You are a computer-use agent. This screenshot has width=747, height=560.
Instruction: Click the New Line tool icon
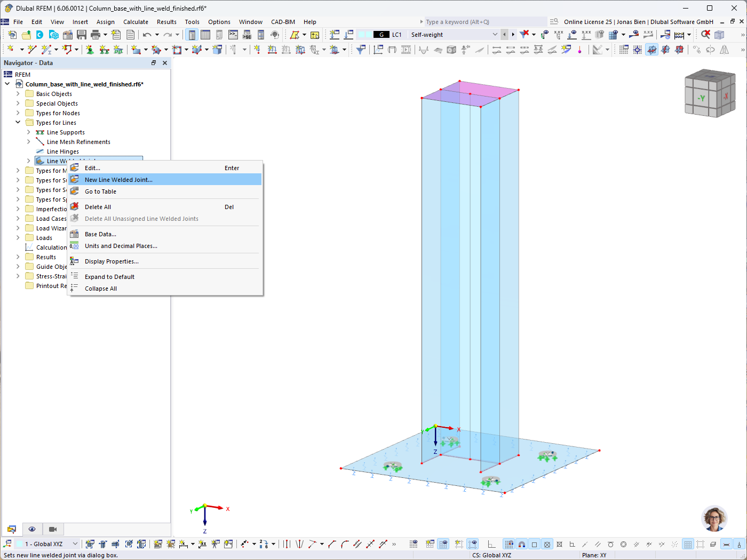point(32,49)
